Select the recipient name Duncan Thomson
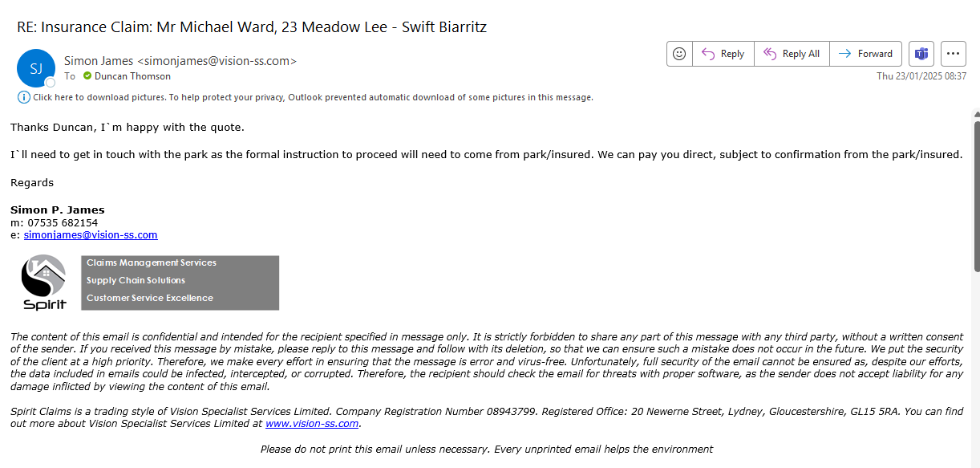This screenshot has height=468, width=980. pos(132,76)
